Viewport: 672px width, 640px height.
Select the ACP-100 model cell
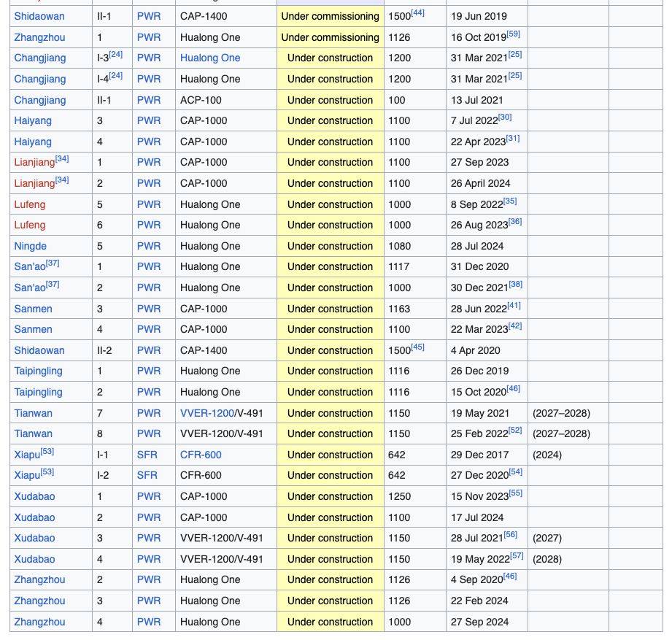226,100
